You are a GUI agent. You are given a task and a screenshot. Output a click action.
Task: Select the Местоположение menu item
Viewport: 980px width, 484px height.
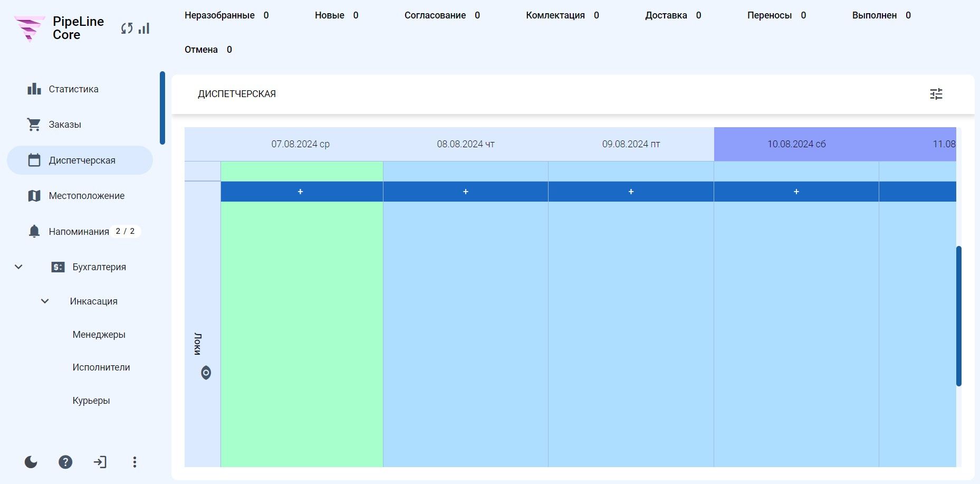tap(80, 196)
